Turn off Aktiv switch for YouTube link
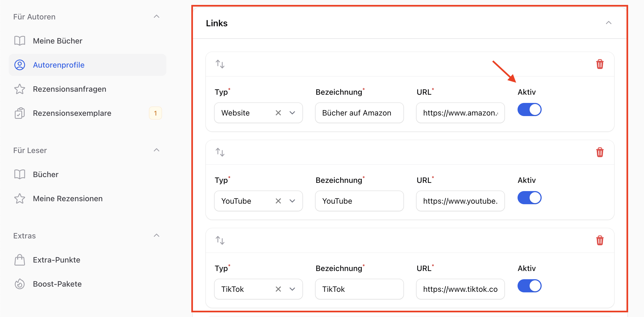Screen dimensions: 644x317 (x=529, y=198)
